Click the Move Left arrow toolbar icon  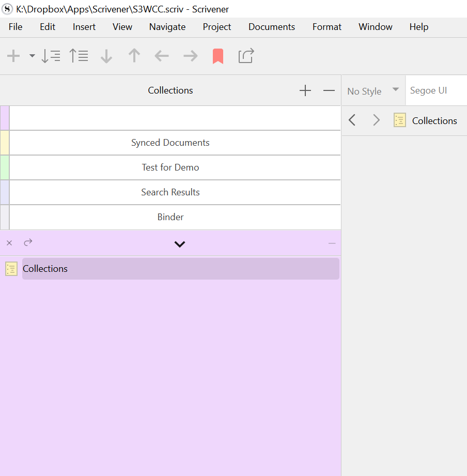[x=162, y=56]
